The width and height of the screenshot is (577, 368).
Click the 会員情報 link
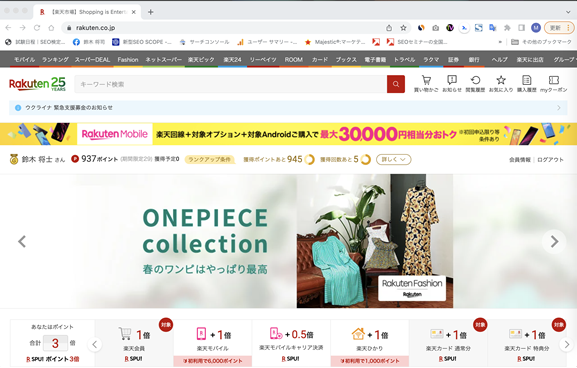[x=520, y=159]
